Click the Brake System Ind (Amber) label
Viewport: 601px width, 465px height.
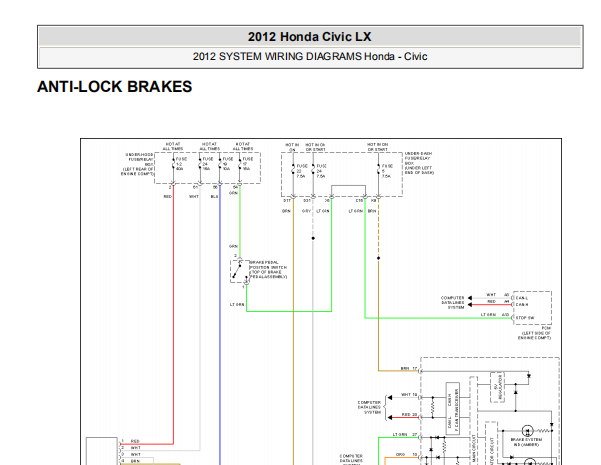coord(526,442)
